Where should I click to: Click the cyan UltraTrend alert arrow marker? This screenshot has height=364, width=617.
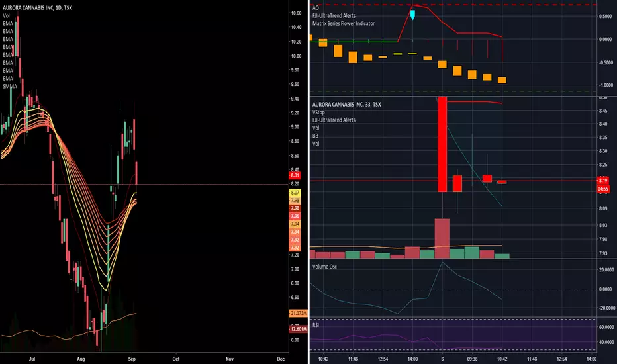412,15
